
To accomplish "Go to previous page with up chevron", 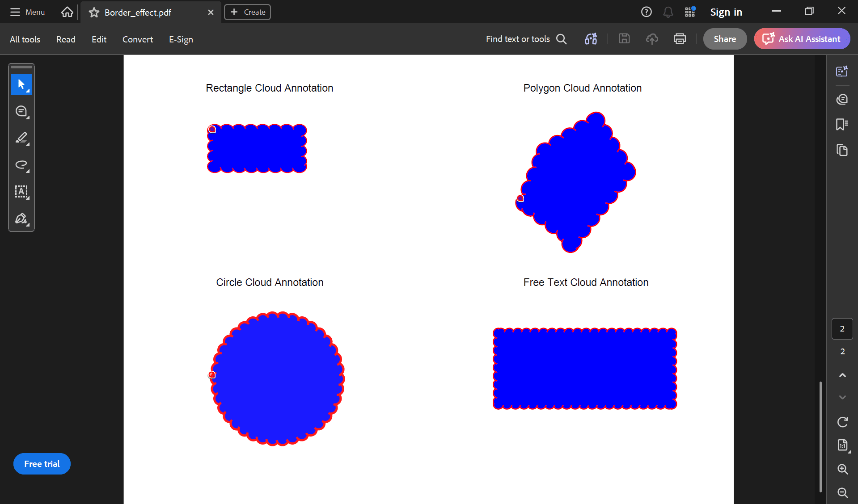I will (x=842, y=375).
